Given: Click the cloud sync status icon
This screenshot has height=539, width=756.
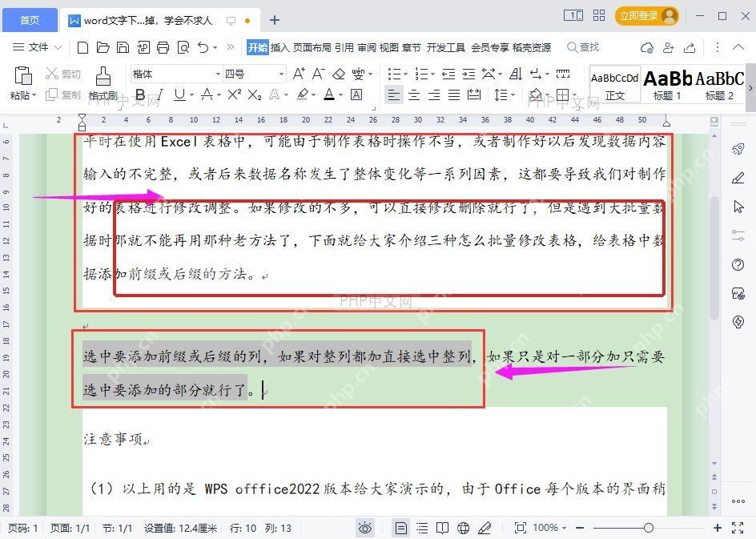Looking at the screenshot, I should [x=646, y=47].
